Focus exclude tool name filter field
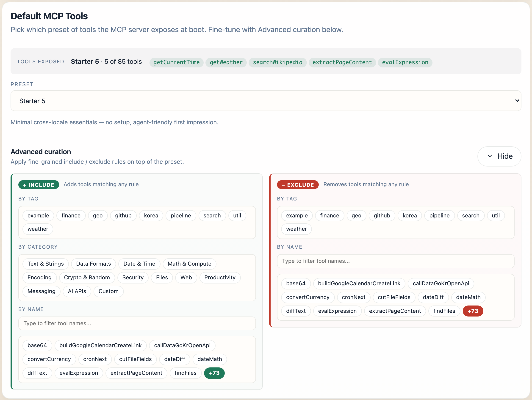The image size is (532, 400). (396, 261)
